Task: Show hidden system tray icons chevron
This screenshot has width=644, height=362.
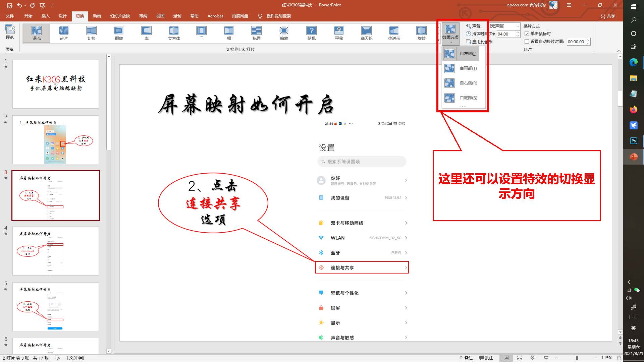Action: 629,282
